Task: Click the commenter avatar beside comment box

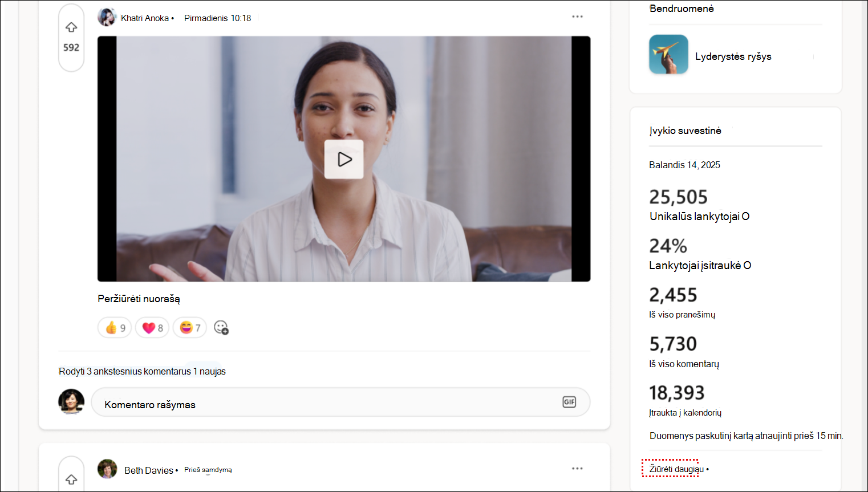Action: click(x=71, y=401)
